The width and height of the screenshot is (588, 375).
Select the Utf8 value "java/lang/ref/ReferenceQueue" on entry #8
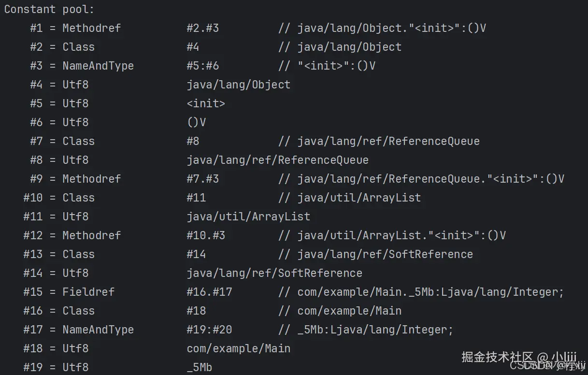277,160
